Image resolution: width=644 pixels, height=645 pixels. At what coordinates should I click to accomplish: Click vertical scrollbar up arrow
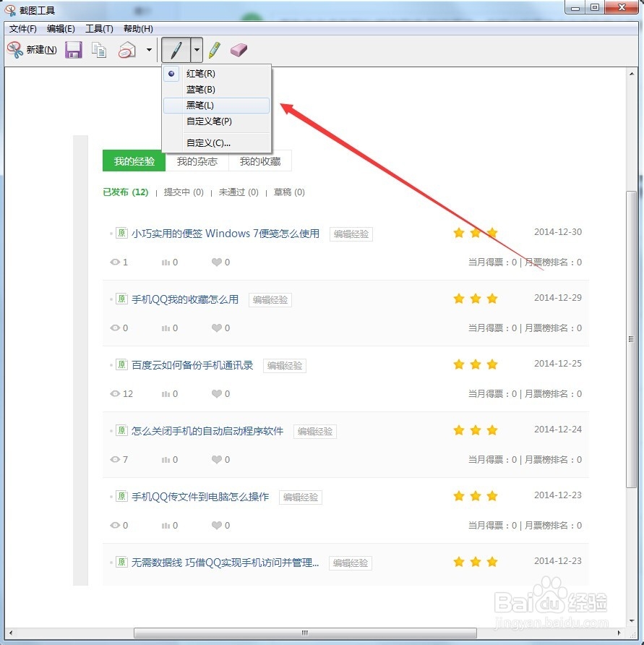click(x=631, y=74)
